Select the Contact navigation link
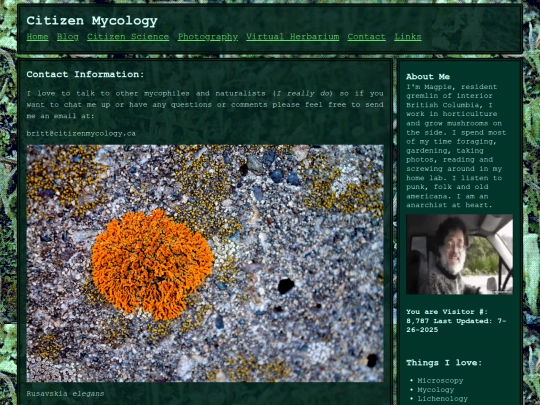 366,37
